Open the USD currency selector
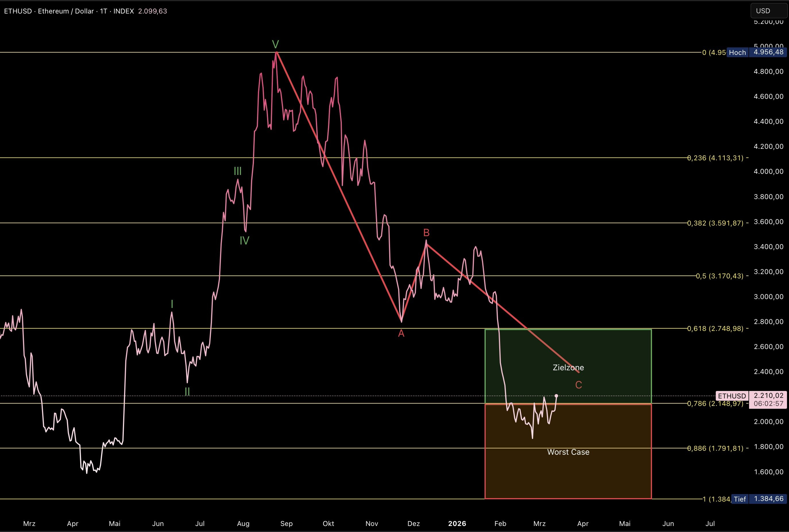The width and height of the screenshot is (789, 532). click(769, 11)
